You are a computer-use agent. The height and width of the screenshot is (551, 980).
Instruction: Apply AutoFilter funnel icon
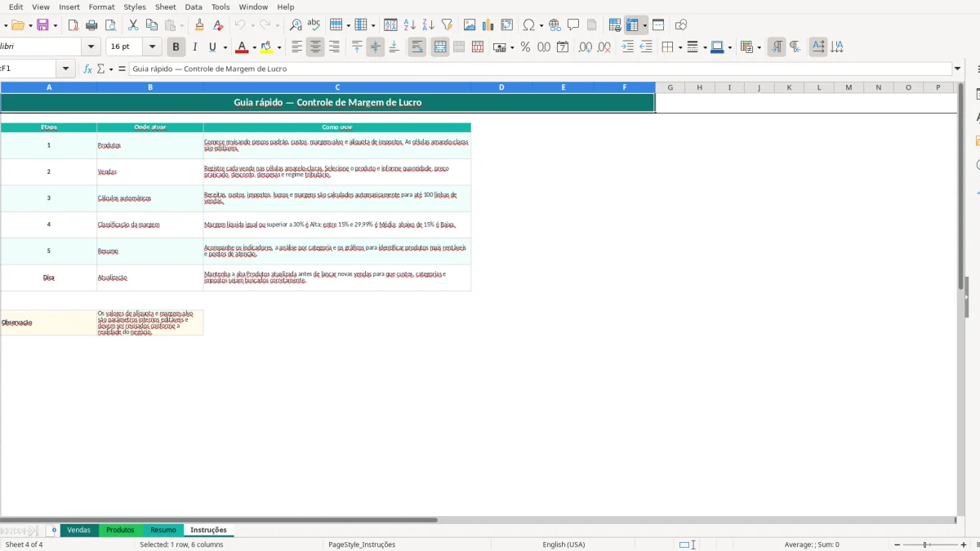(x=447, y=25)
